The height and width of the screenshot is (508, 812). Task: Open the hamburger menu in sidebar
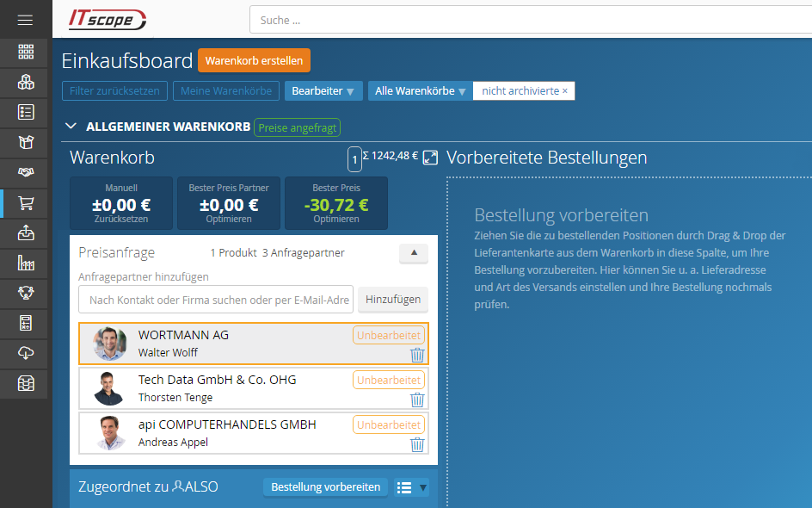[x=25, y=20]
